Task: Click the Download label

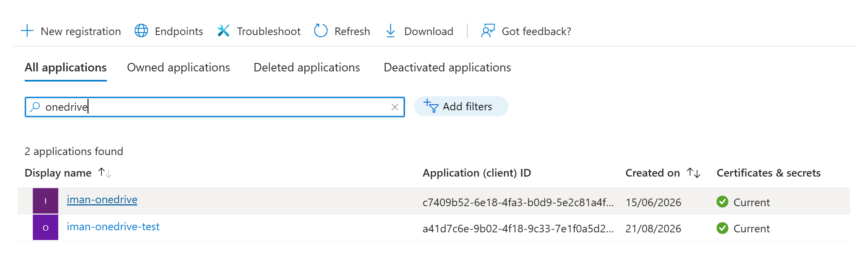Action: (x=429, y=31)
